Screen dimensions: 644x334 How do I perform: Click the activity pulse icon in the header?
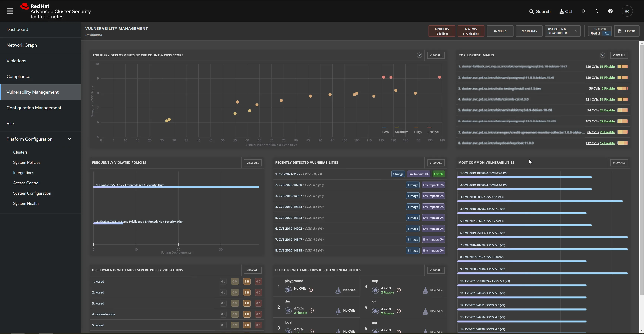pos(597,11)
